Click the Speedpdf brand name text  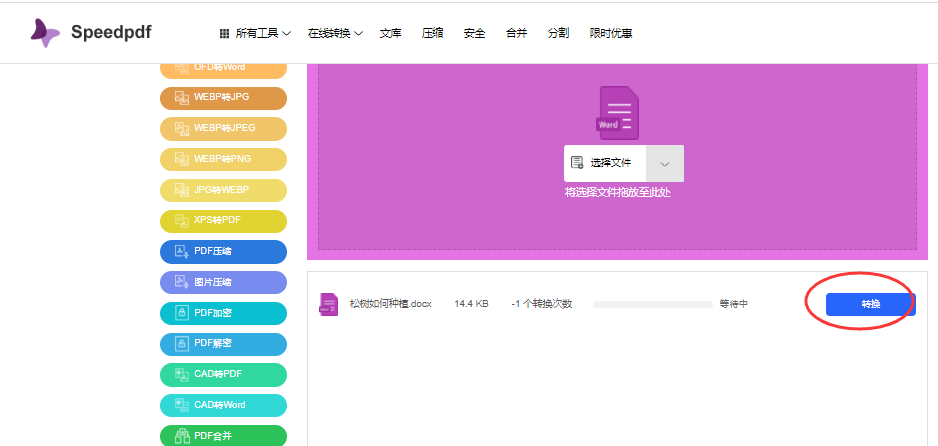(x=111, y=32)
